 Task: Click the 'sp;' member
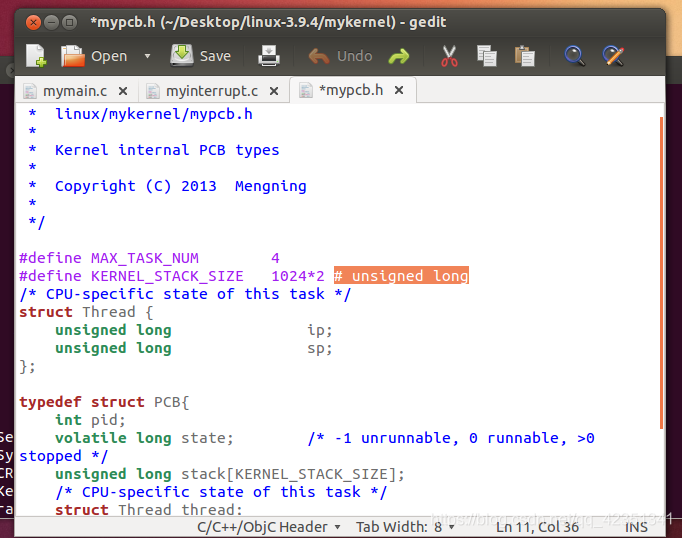pos(320,348)
